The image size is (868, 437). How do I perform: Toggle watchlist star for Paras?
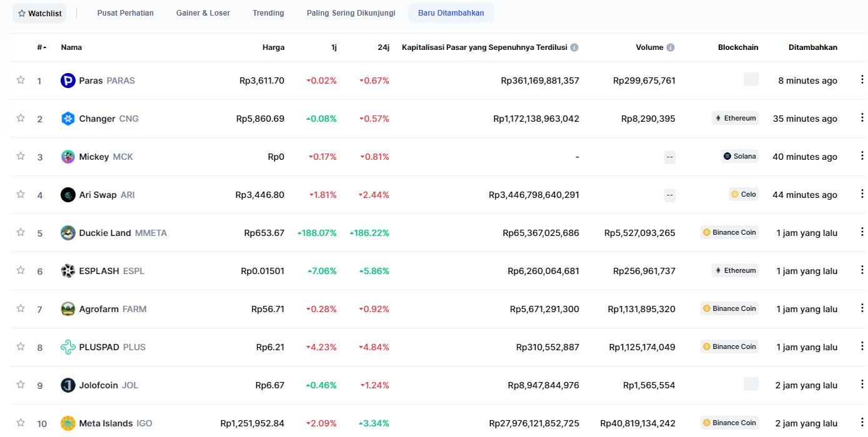tap(21, 80)
